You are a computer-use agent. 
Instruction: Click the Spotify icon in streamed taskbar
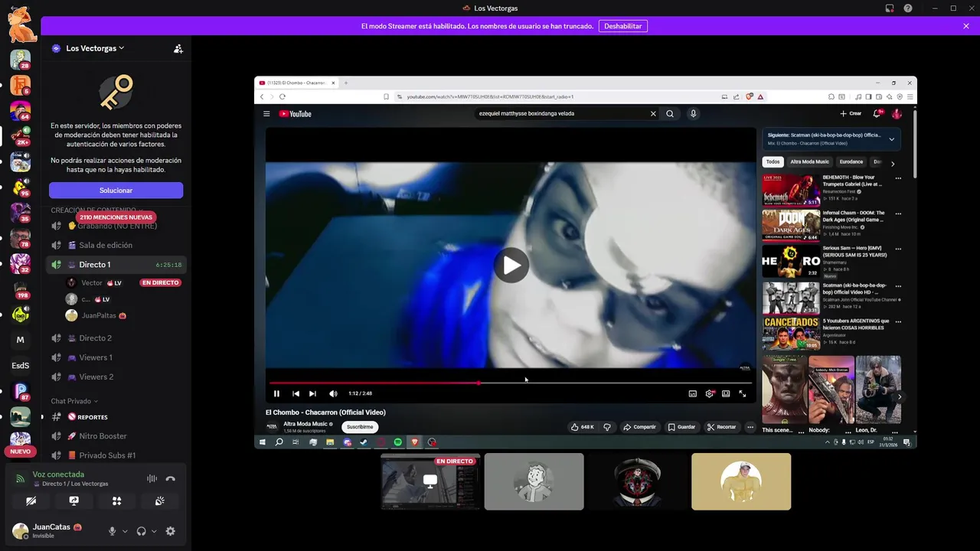[x=398, y=442]
